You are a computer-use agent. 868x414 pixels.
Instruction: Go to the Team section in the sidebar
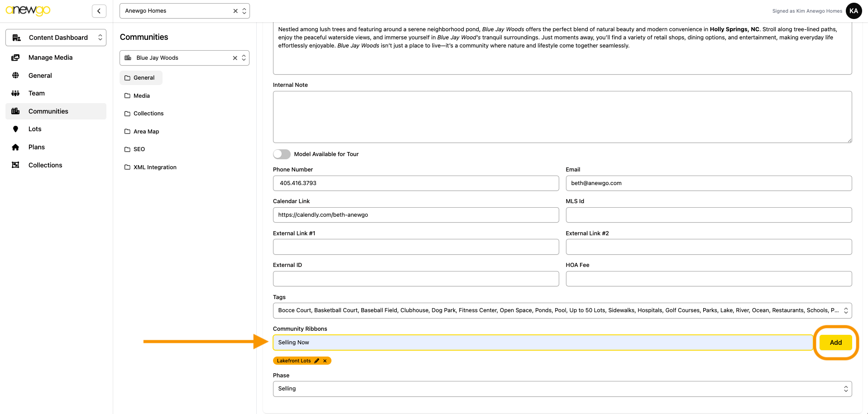pyautogui.click(x=36, y=93)
